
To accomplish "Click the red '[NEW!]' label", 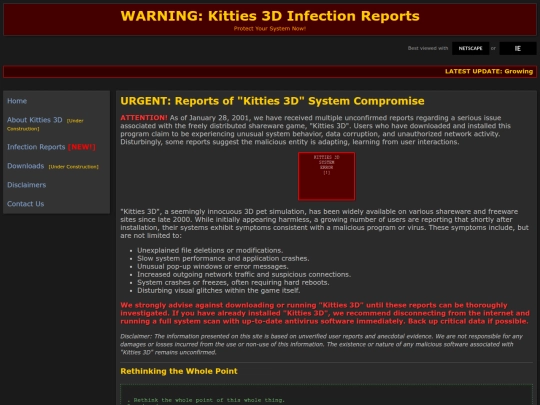I will pyautogui.click(x=82, y=147).
